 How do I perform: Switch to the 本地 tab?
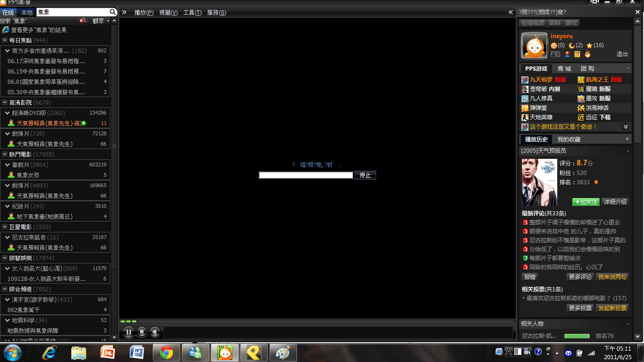tap(27, 13)
